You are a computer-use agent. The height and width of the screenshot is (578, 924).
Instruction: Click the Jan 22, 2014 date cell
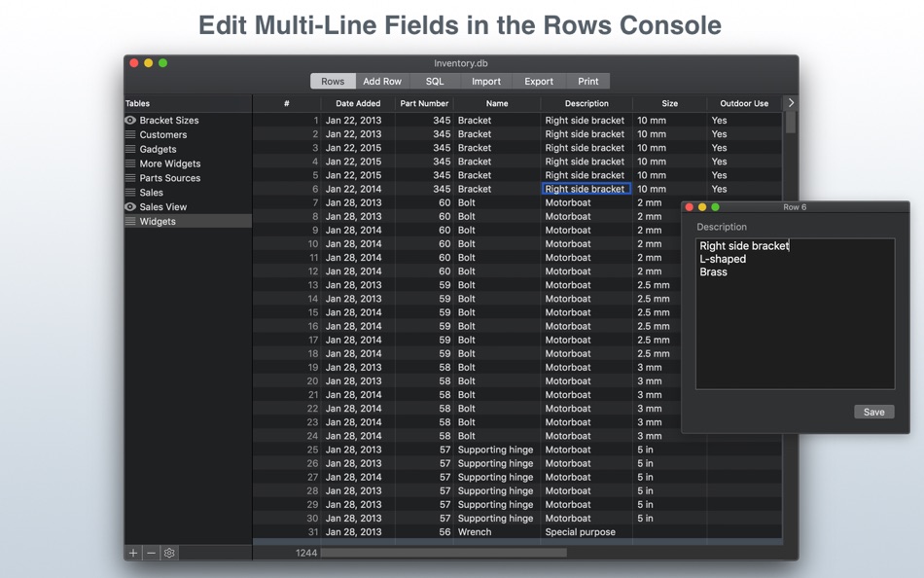click(358, 189)
